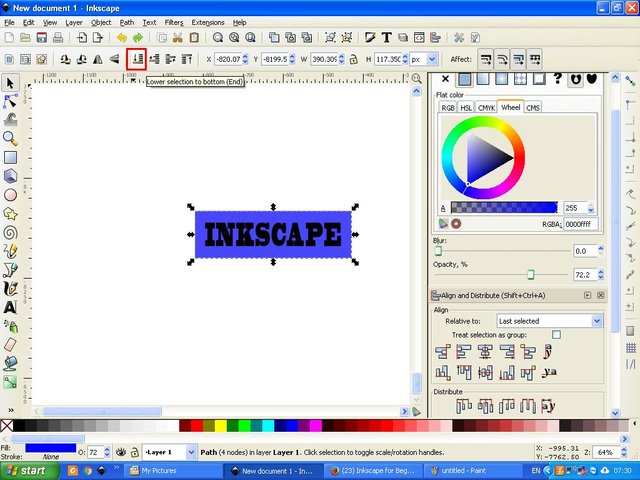This screenshot has width=640, height=480.
Task: Select the Tweak tool
Action: pos(10,120)
